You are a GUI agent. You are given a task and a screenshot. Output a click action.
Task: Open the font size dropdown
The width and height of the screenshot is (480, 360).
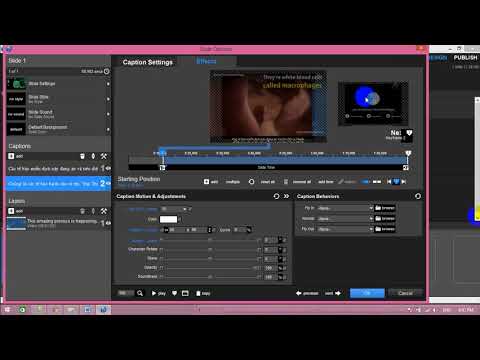coord(174,209)
